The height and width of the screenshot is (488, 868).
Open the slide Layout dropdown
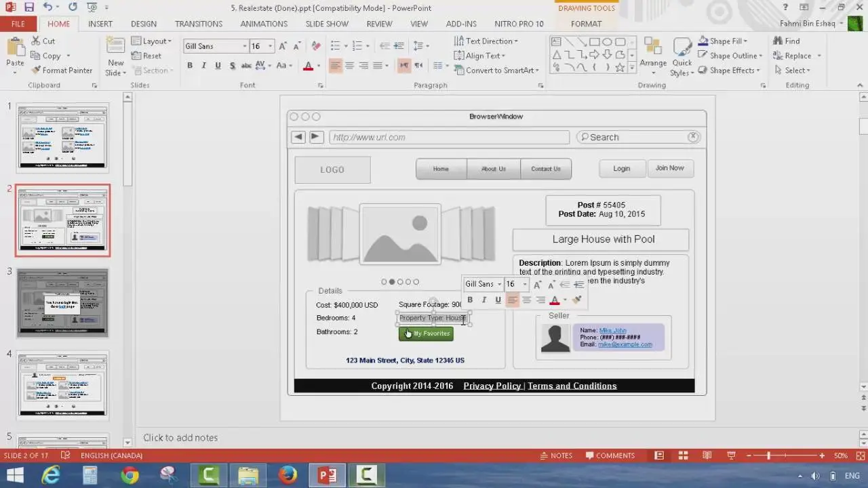tap(153, 41)
